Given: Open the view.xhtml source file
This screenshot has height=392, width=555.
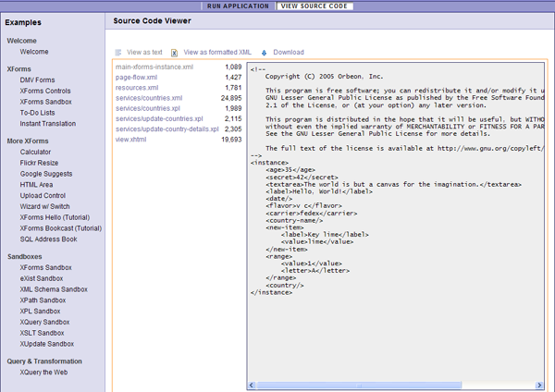Looking at the screenshot, I should pyautogui.click(x=130, y=140).
